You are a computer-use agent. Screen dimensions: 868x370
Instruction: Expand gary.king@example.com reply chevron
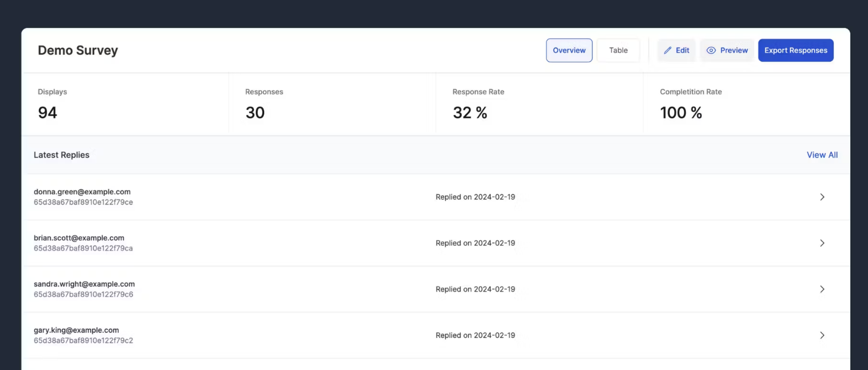[822, 335]
